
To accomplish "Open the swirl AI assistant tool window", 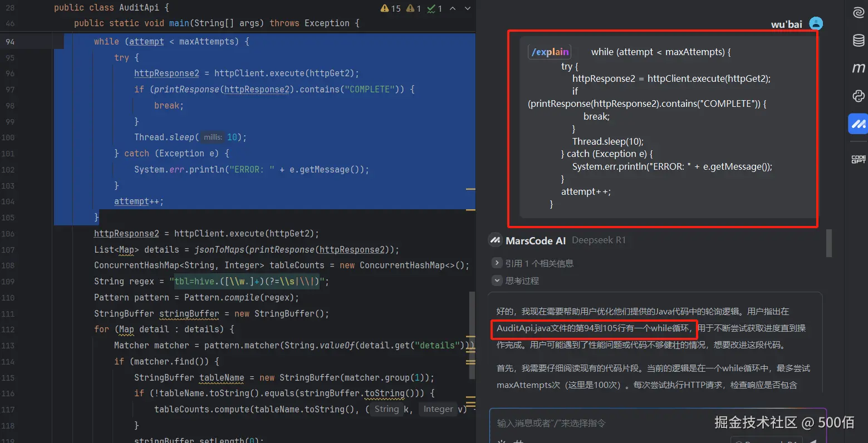I will pyautogui.click(x=859, y=12).
